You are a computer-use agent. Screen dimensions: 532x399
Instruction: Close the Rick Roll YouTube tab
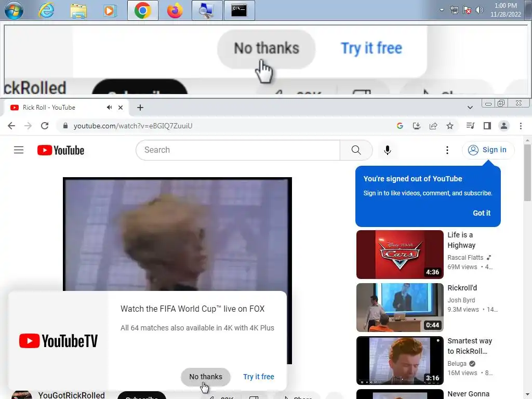(121, 108)
